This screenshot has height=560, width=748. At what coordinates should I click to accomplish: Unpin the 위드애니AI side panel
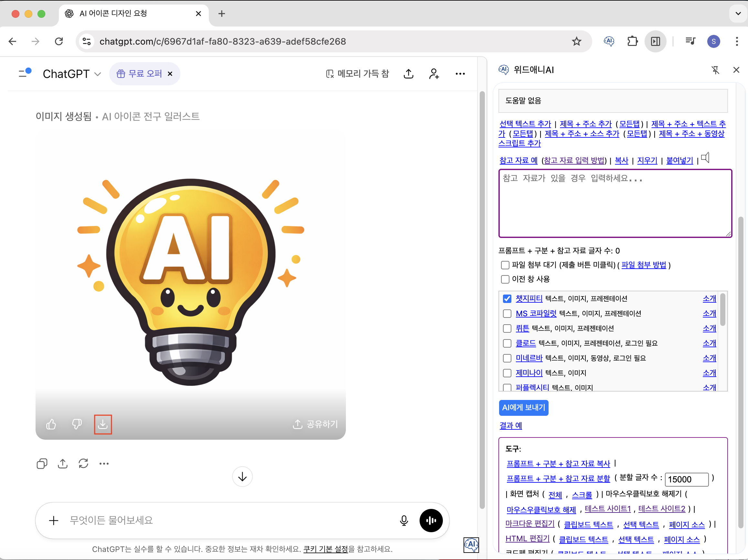click(x=715, y=70)
